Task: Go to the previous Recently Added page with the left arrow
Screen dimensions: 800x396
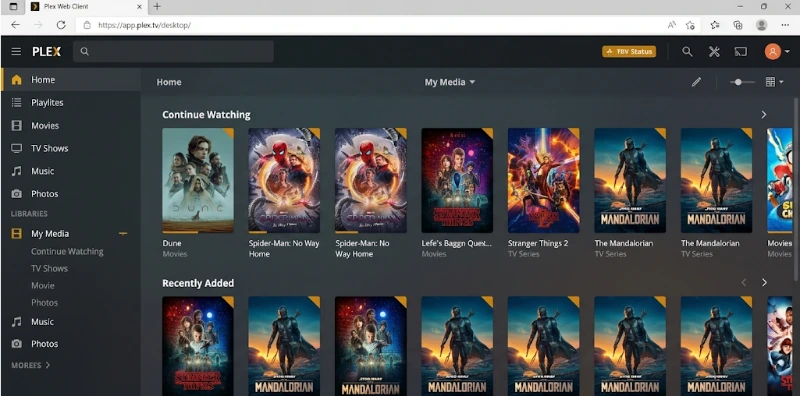Action: click(744, 283)
